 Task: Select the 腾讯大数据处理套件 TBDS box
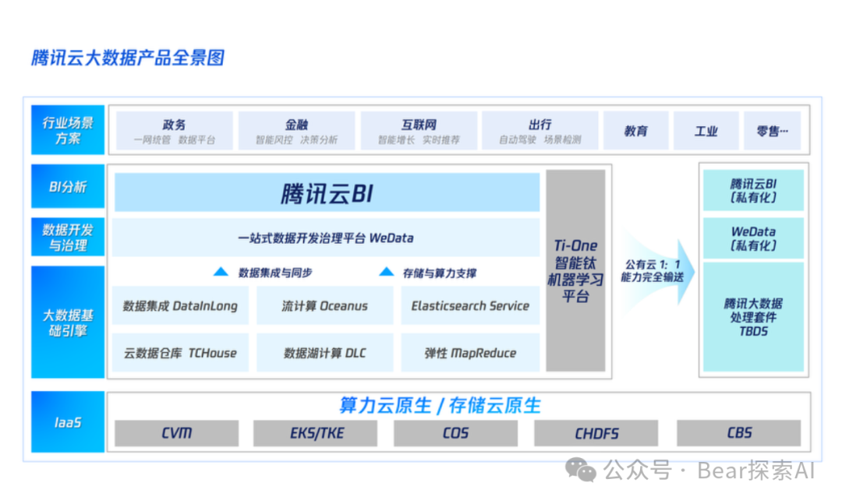753,317
